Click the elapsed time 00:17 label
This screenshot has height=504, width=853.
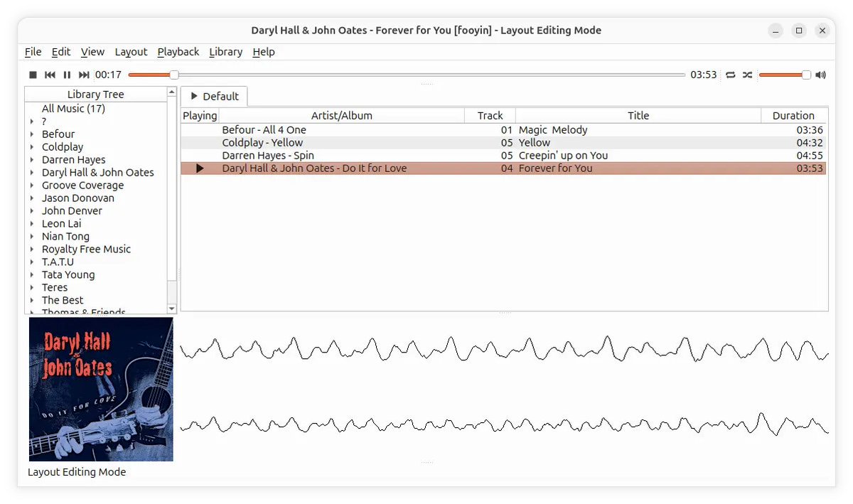[x=108, y=75]
